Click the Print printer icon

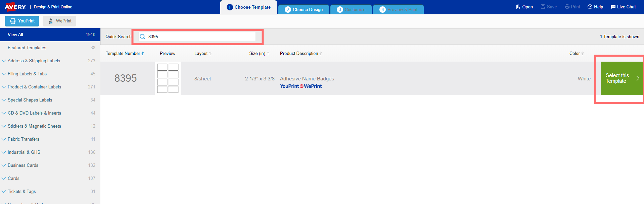click(x=567, y=7)
